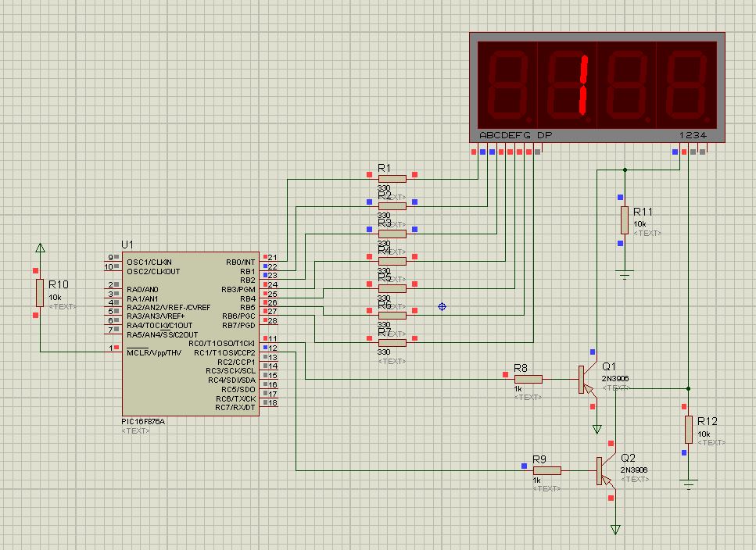Select transistor Q1 symbol

click(x=588, y=380)
